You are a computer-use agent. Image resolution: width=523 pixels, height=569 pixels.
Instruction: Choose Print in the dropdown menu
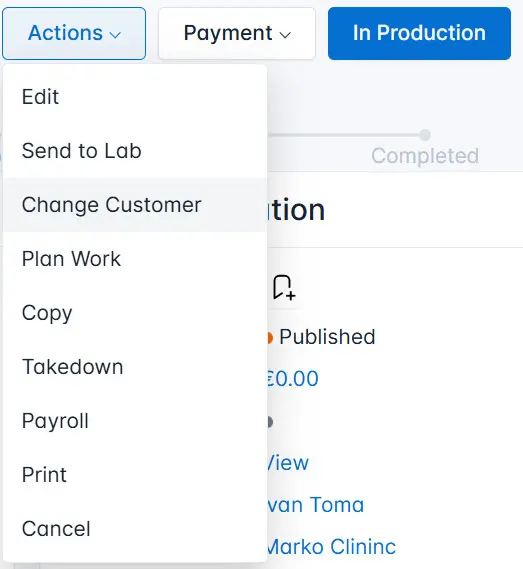click(x=135, y=475)
